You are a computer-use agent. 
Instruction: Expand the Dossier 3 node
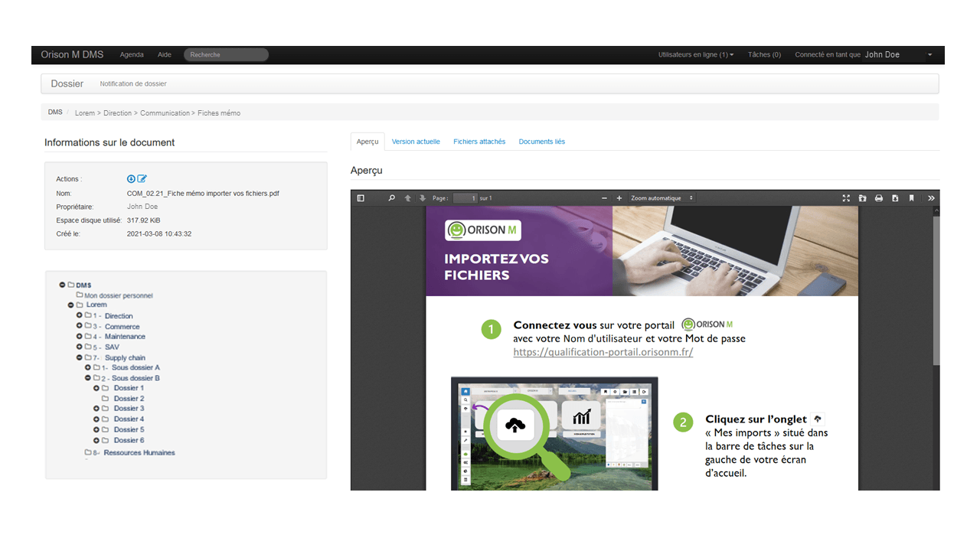96,409
